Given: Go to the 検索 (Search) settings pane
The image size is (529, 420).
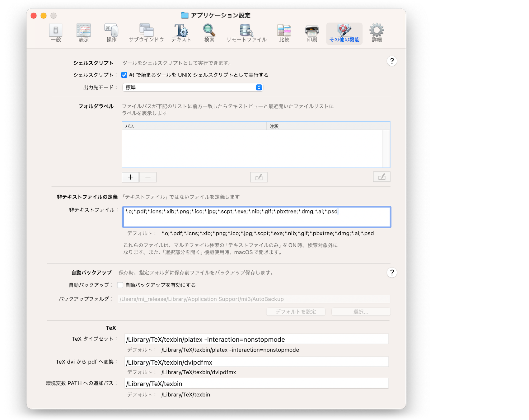Looking at the screenshot, I should point(209,33).
